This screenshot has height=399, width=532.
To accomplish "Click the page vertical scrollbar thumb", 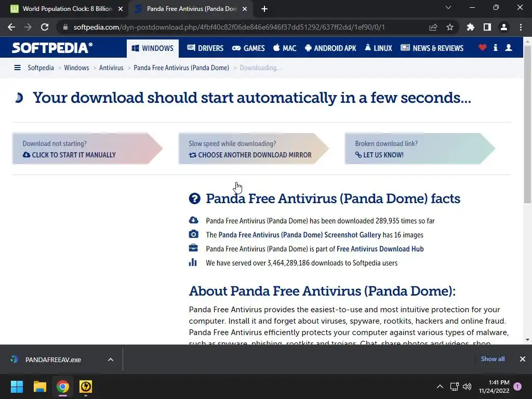I will 527,124.
